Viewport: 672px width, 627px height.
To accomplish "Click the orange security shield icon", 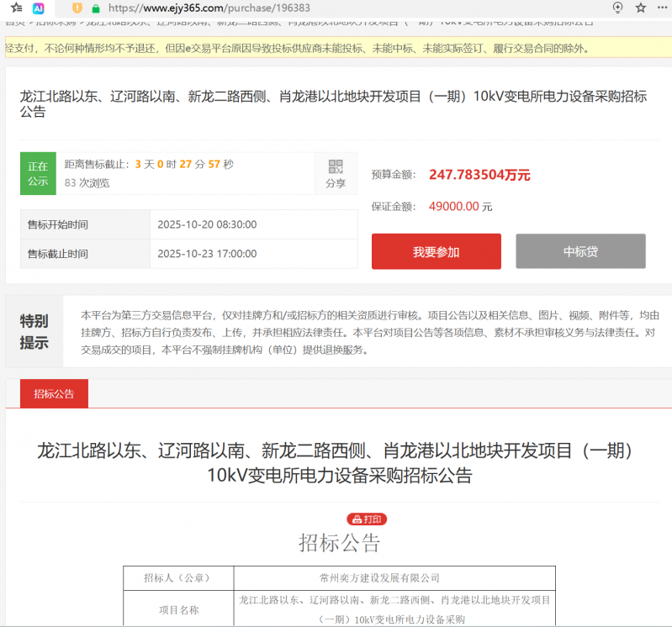I will [x=77, y=8].
